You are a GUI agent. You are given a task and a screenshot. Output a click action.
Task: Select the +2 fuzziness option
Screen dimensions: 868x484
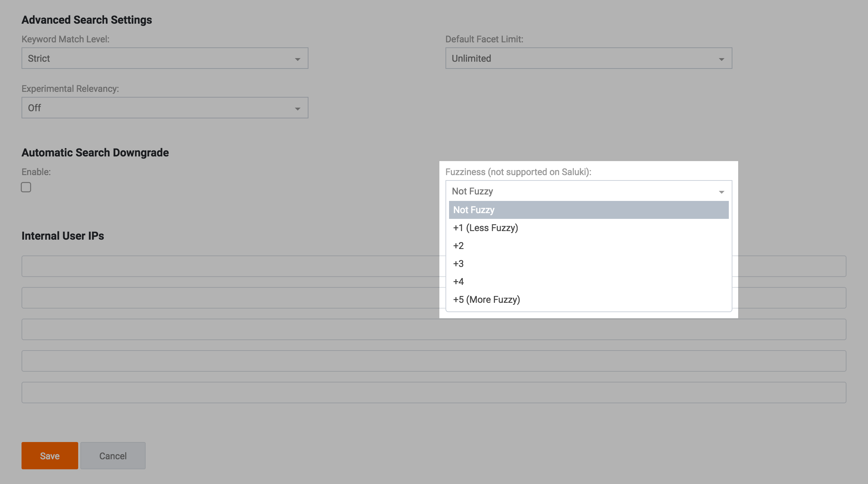tap(458, 246)
